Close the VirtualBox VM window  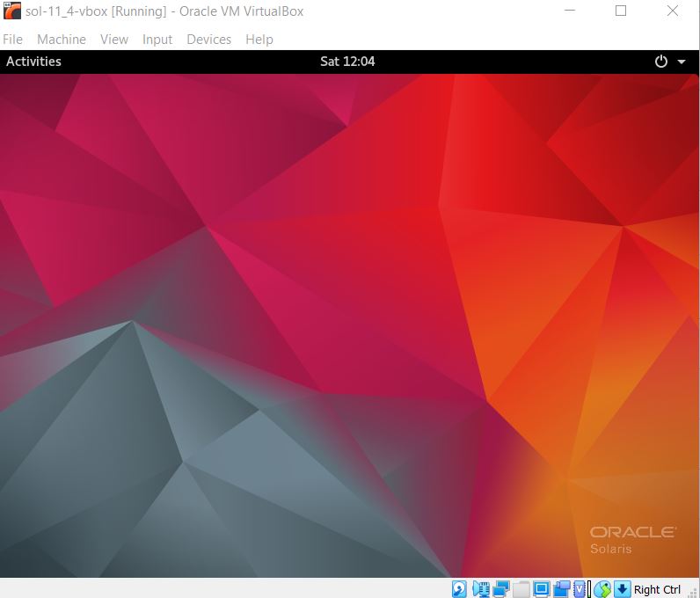(x=673, y=11)
